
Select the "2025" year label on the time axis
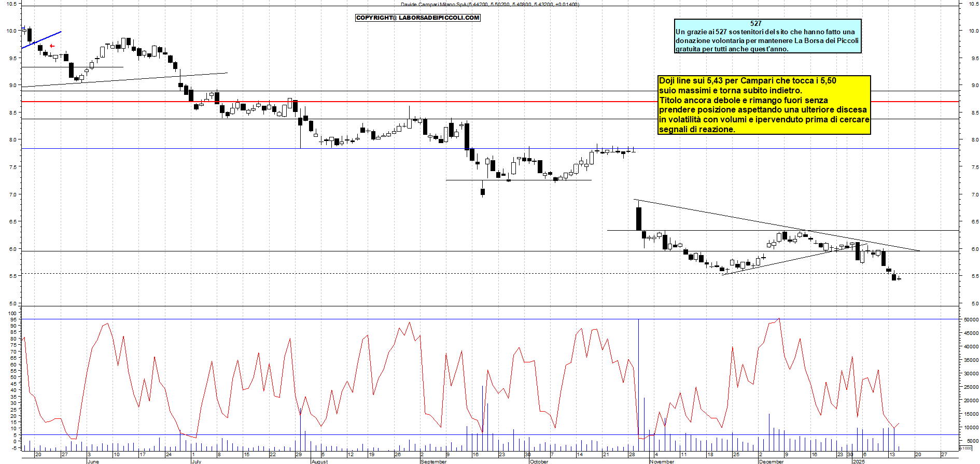[859, 461]
